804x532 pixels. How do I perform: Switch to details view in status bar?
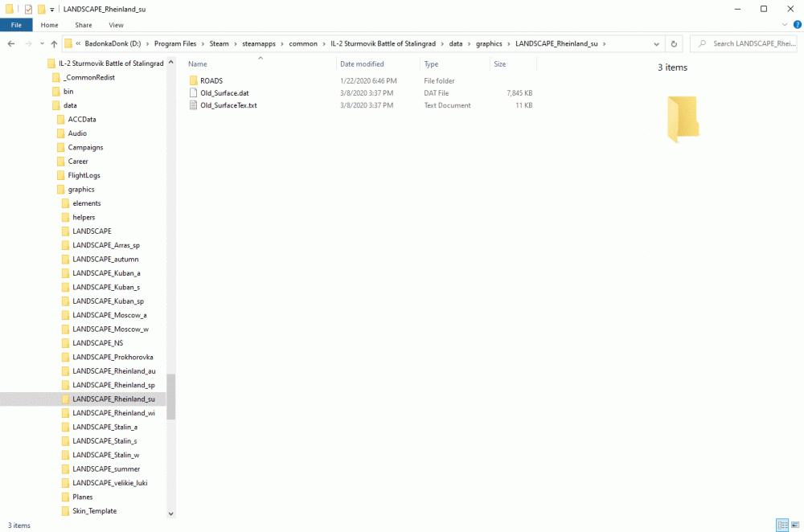pos(782,525)
